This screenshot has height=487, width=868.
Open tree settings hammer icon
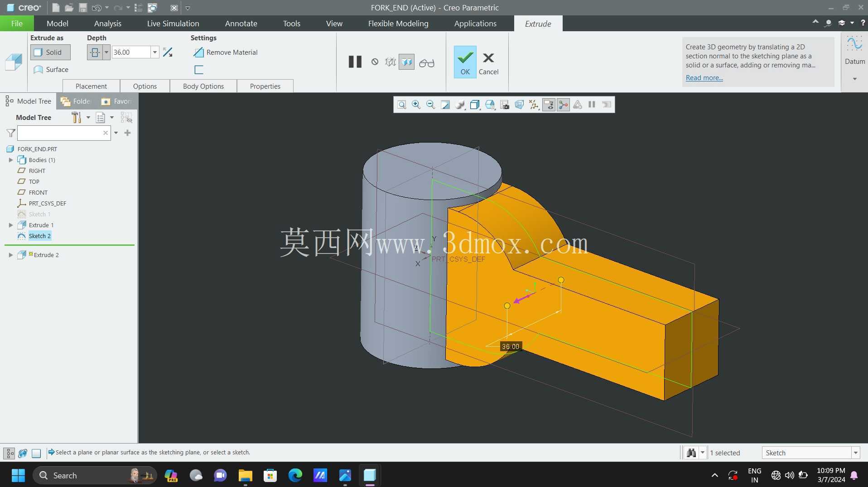click(76, 118)
